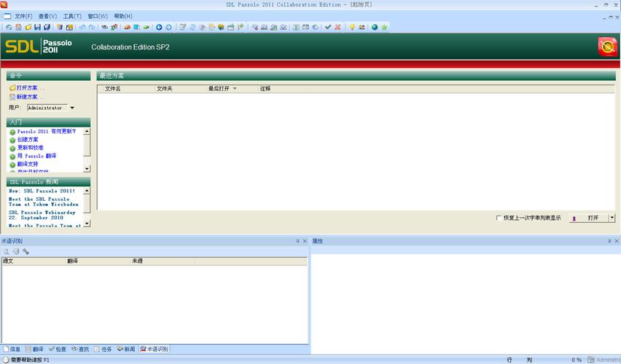This screenshot has height=364, width=621.
Task: Open the 帮助(H) menu
Action: coord(123,16)
